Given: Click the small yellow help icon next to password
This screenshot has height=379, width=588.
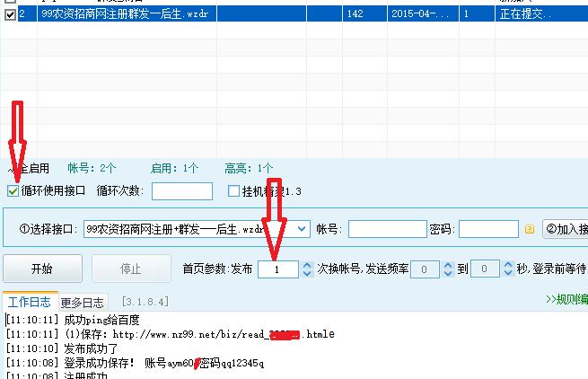Looking at the screenshot, I should (x=530, y=229).
